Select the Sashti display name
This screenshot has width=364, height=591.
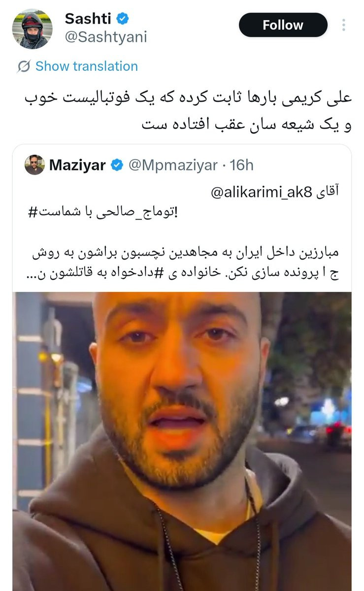[x=89, y=19]
